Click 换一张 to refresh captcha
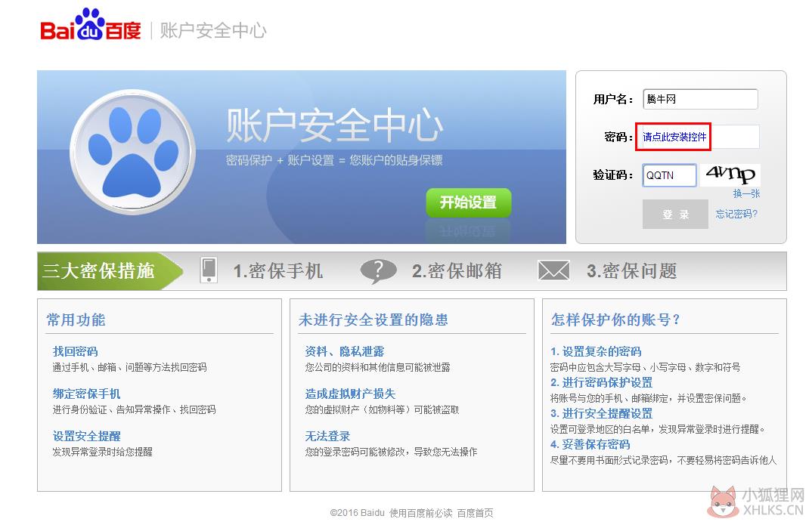 click(x=746, y=193)
